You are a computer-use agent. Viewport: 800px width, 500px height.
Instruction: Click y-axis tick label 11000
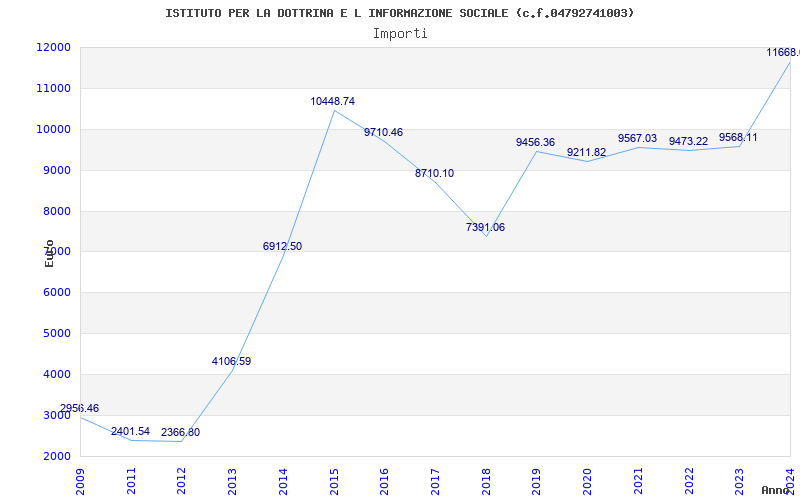pyautogui.click(x=53, y=89)
